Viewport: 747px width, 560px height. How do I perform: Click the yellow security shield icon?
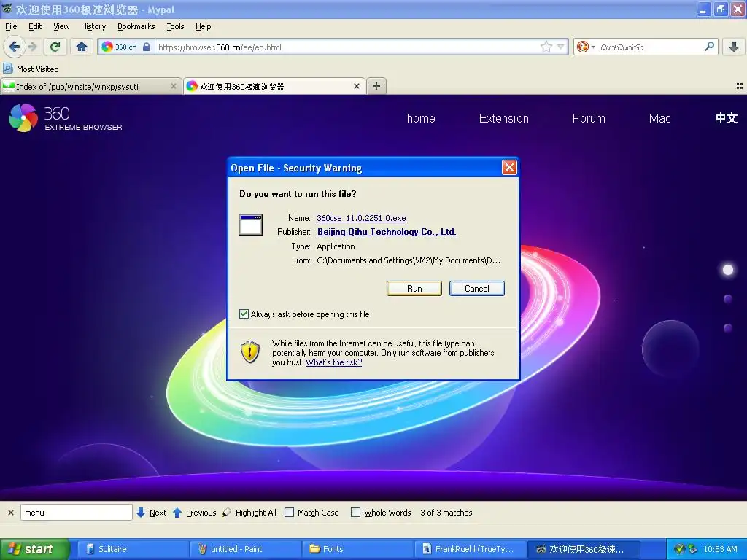(x=250, y=352)
